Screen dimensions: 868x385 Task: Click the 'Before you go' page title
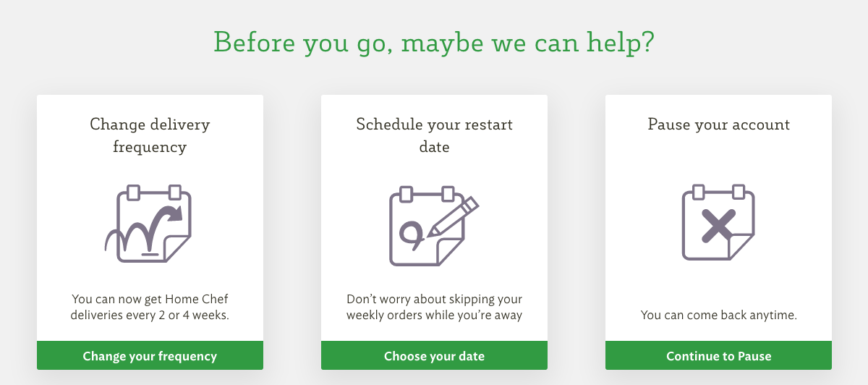tap(434, 42)
